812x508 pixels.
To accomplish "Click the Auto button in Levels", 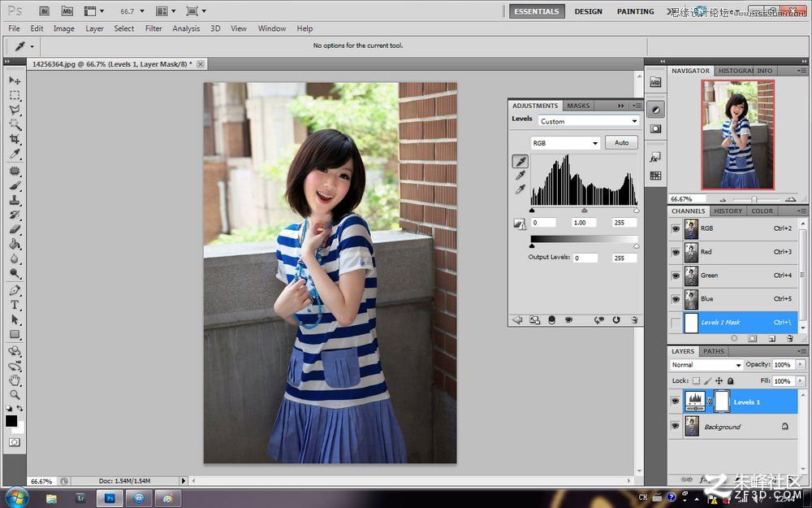I will pyautogui.click(x=621, y=142).
